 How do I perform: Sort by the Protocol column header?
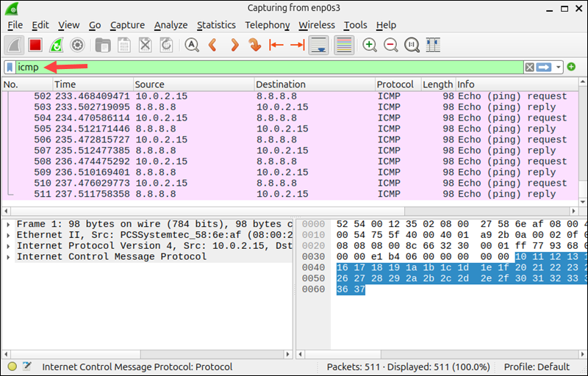pos(398,84)
